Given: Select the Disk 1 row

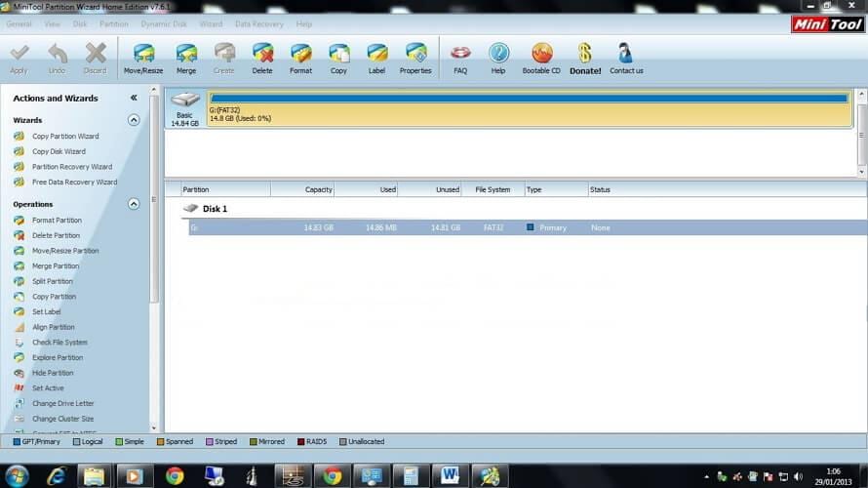Looking at the screenshot, I should point(215,209).
